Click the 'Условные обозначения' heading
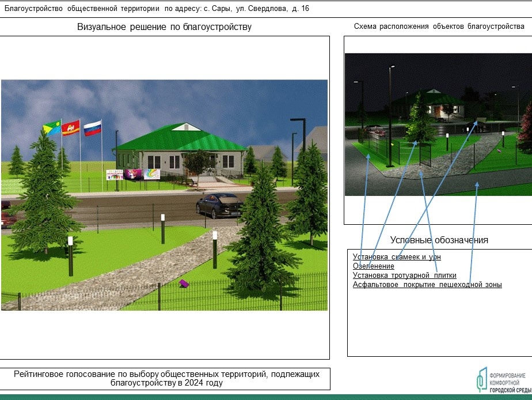 click(439, 240)
